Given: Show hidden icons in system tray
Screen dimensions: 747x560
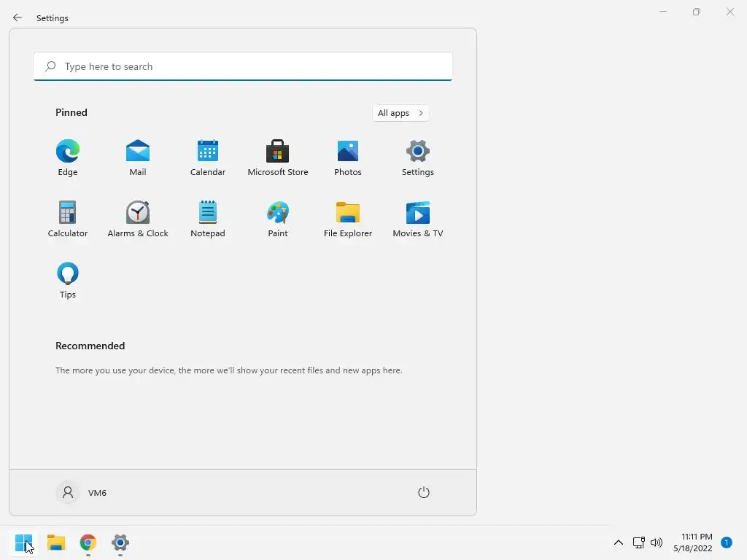Looking at the screenshot, I should pyautogui.click(x=619, y=542).
